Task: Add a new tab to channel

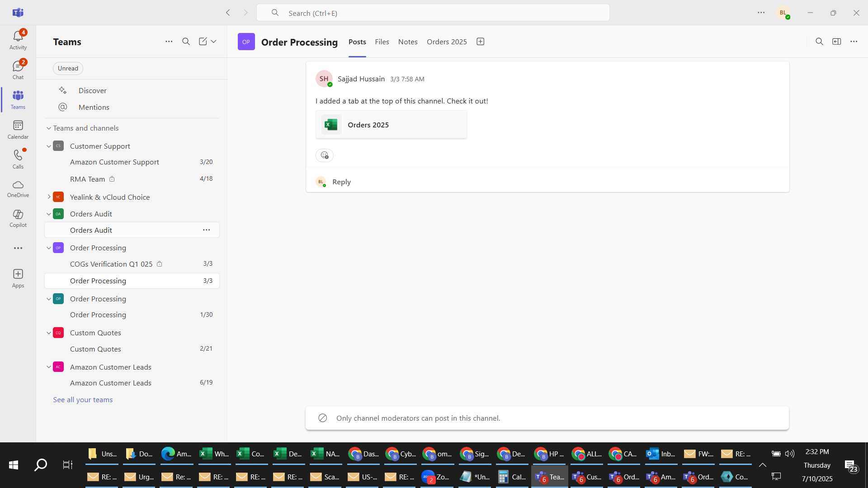Action: coord(481,42)
